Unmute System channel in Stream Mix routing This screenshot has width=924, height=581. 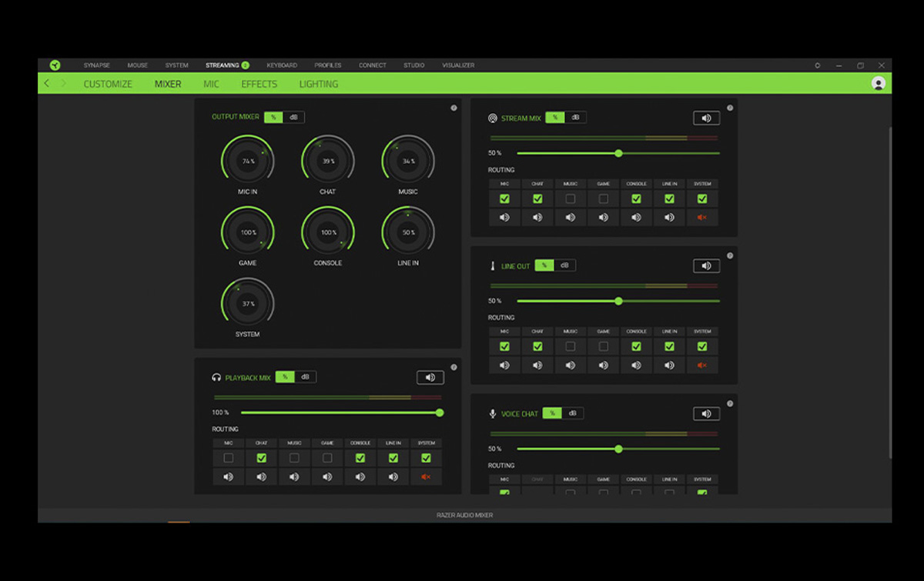pyautogui.click(x=701, y=218)
